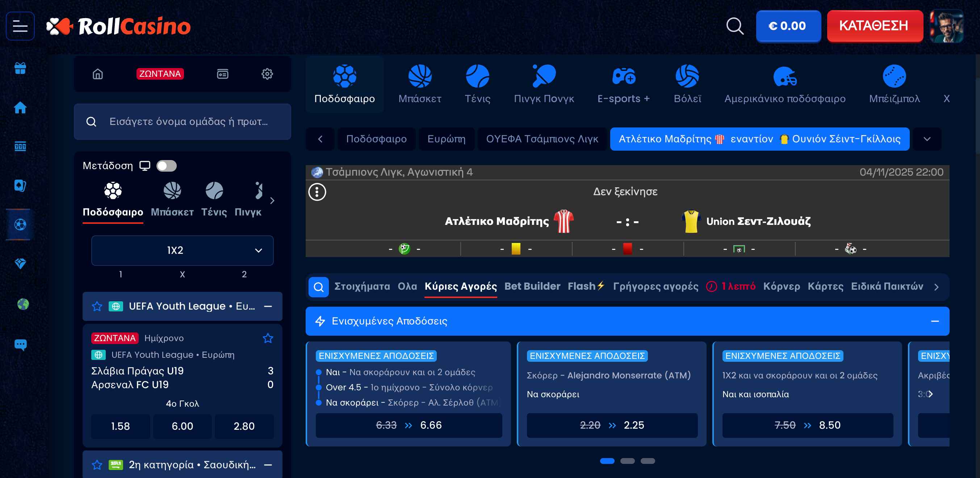Viewport: 980px width, 478px height.
Task: Open the hamburger menu
Action: click(x=20, y=26)
